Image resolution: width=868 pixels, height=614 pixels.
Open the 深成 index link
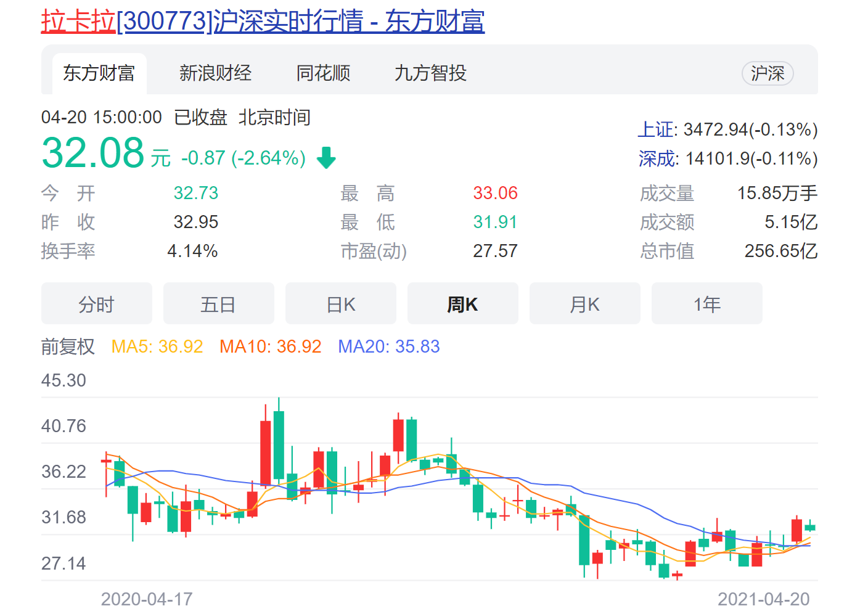click(657, 158)
